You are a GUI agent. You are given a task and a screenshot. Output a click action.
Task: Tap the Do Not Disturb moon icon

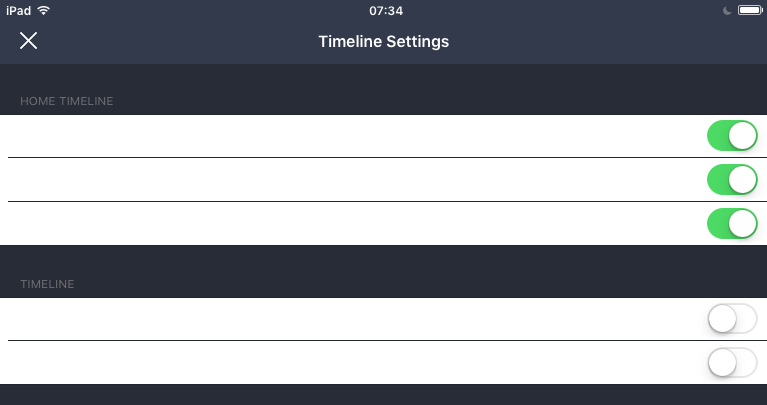click(727, 10)
